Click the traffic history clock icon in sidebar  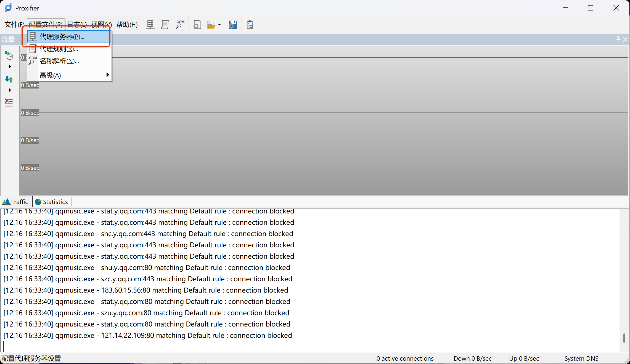coord(9,55)
